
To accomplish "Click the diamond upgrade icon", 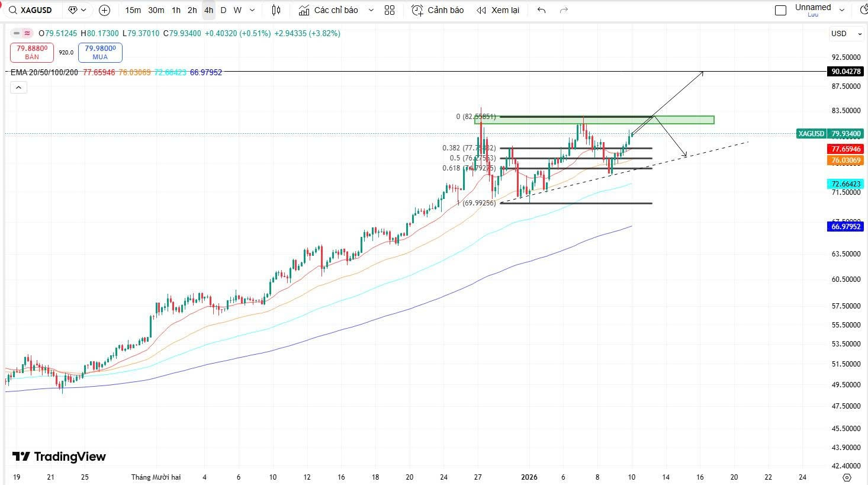I will pyautogui.click(x=73, y=10).
